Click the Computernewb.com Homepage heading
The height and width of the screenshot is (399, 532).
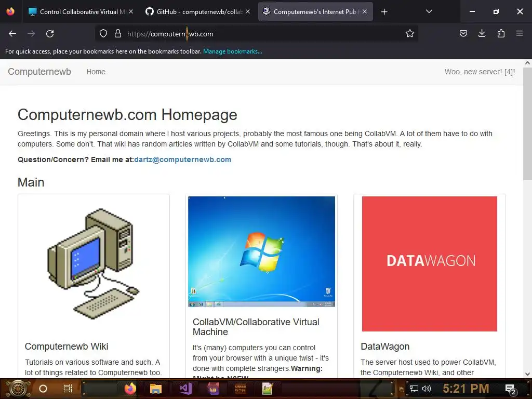click(x=127, y=115)
